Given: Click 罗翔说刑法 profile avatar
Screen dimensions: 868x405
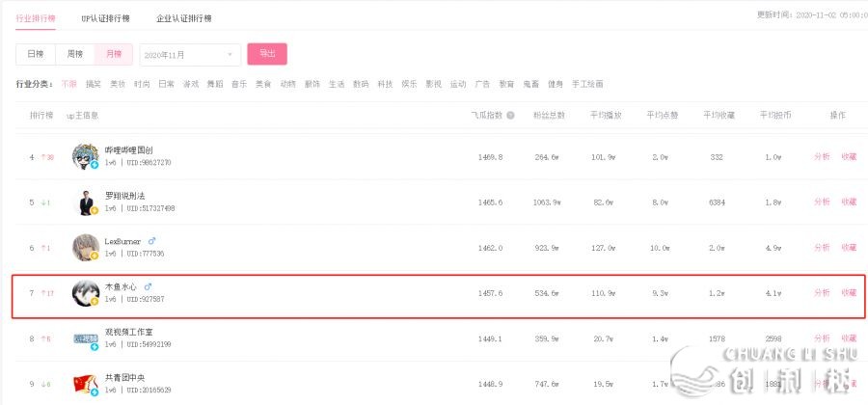Looking at the screenshot, I should coord(85,202).
